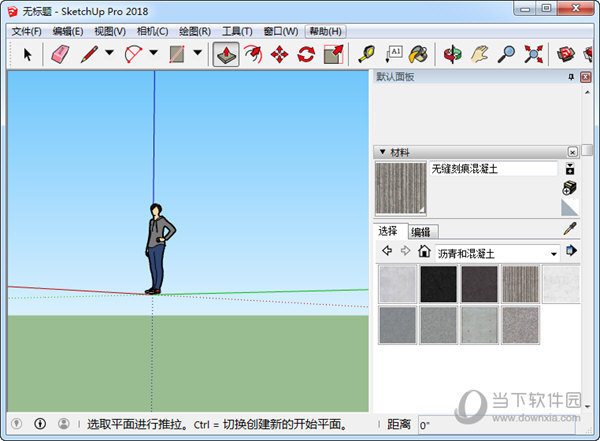This screenshot has height=441, width=600.
Task: Click the tray vertical scrollbar thumb
Action: coord(587,150)
